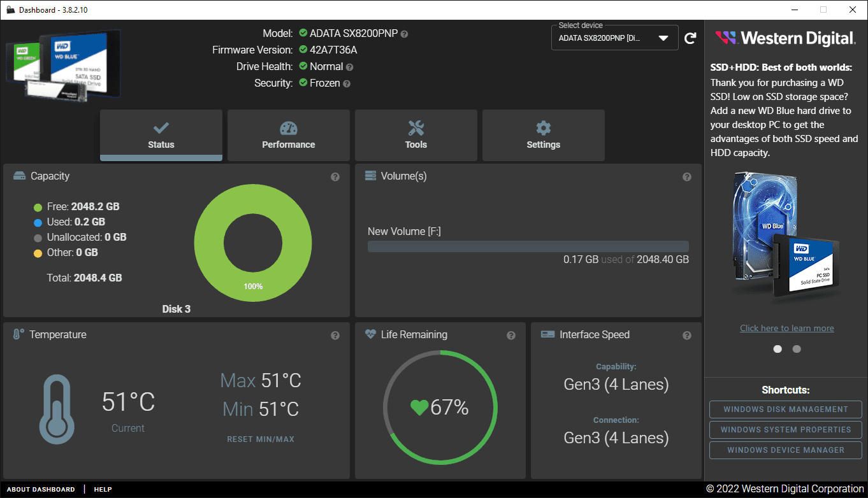The image size is (868, 498).
Task: Click the Interface Speed header icon
Action: click(x=547, y=334)
